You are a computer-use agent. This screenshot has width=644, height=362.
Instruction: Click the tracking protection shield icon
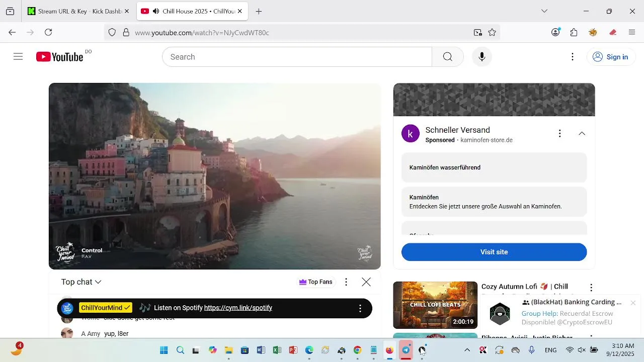pyautogui.click(x=112, y=32)
